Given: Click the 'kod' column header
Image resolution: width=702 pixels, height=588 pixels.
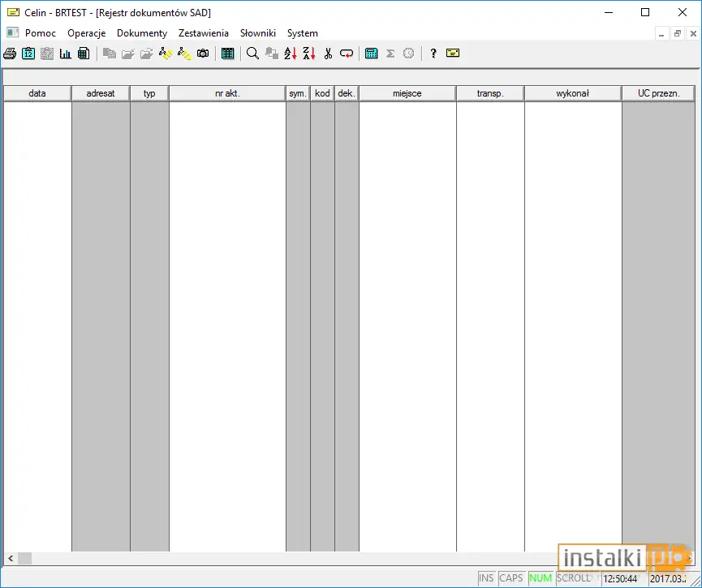Looking at the screenshot, I should 322,93.
